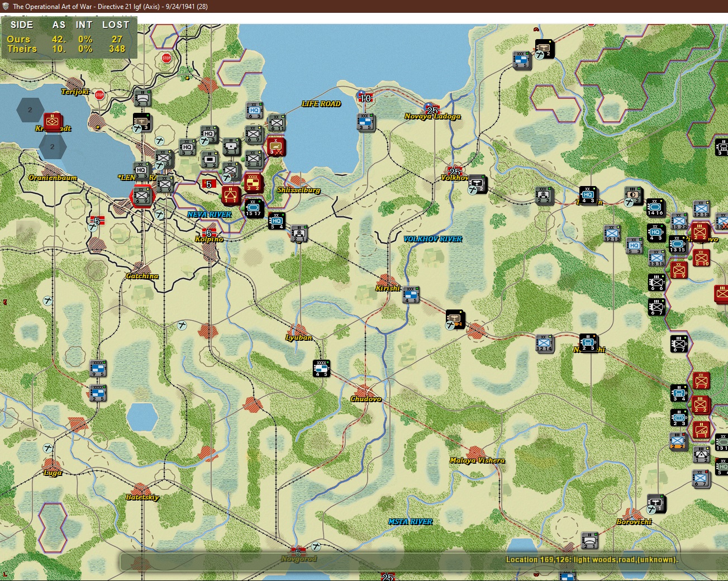The height and width of the screenshot is (581, 728).
Task: Click the Lyuban town label
Action: pos(299,337)
